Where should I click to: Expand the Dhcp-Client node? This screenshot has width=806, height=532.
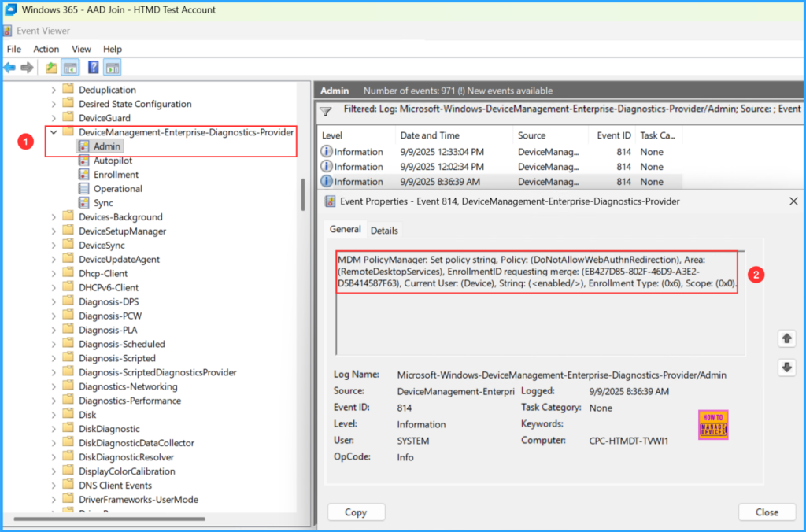[x=54, y=273]
